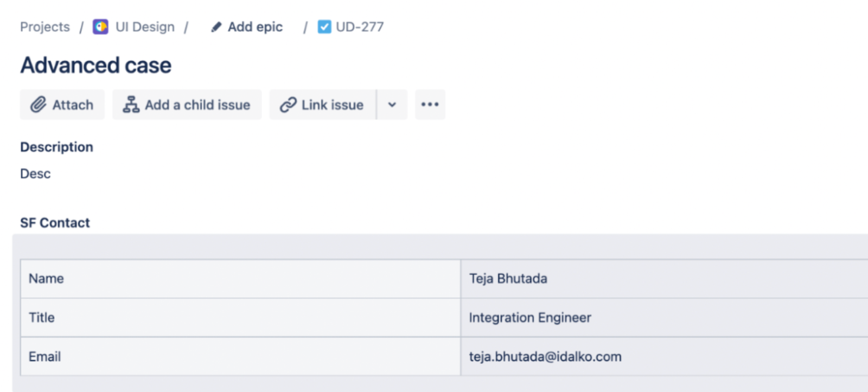Click the child issue hierarchy icon

tap(131, 105)
